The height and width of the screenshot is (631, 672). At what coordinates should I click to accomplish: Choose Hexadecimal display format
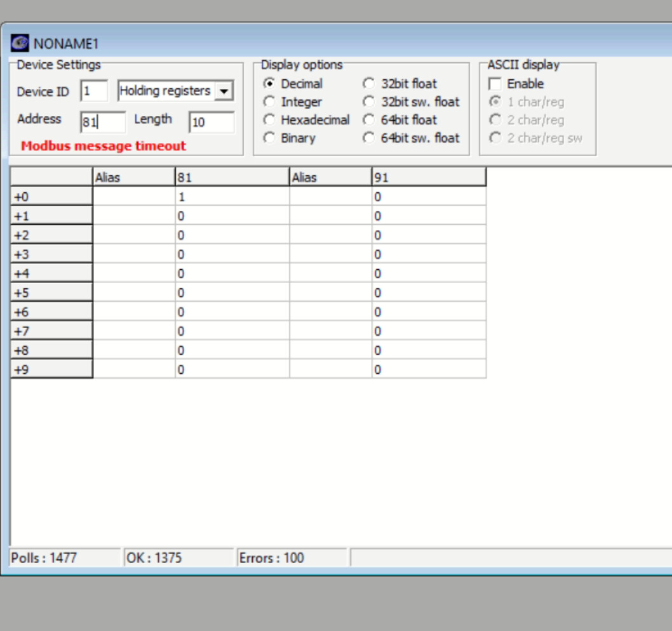[x=269, y=120]
